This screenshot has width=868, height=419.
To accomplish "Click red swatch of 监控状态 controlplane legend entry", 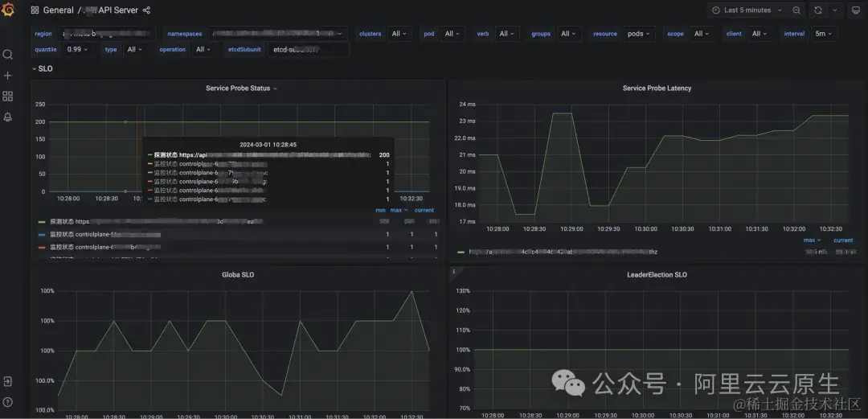I will [x=43, y=247].
